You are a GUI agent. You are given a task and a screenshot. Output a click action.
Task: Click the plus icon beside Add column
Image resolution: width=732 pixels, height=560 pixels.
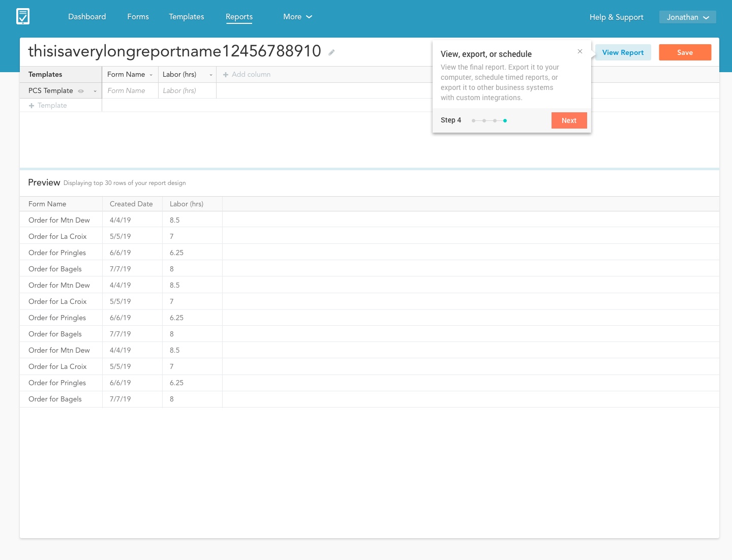226,75
